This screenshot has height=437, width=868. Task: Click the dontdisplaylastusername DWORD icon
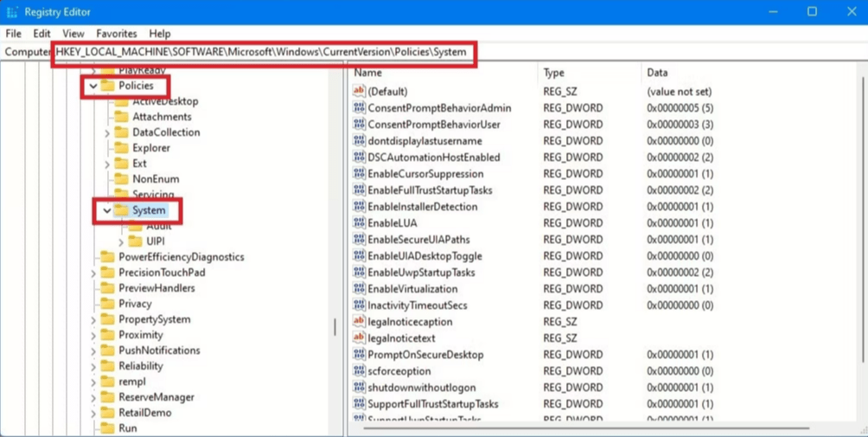point(359,141)
